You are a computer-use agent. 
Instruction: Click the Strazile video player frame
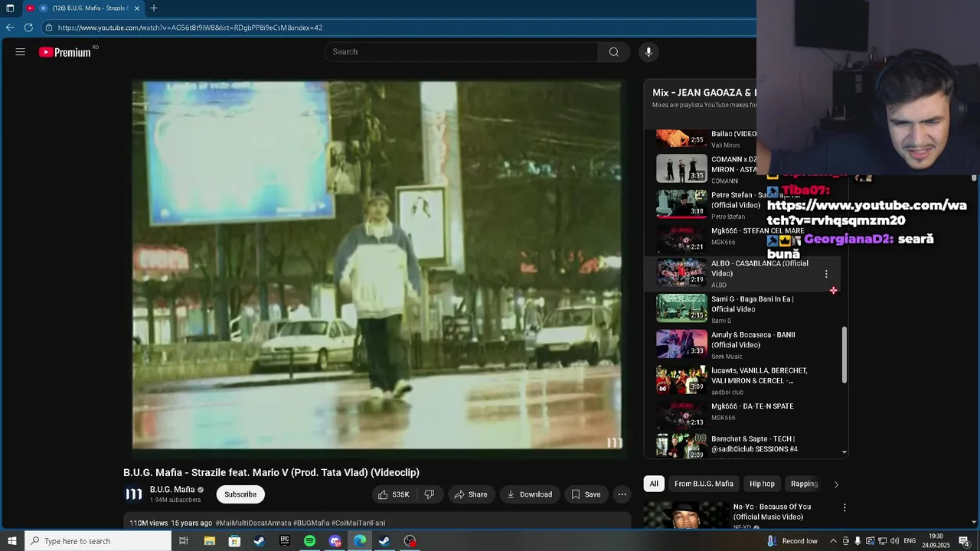377,265
